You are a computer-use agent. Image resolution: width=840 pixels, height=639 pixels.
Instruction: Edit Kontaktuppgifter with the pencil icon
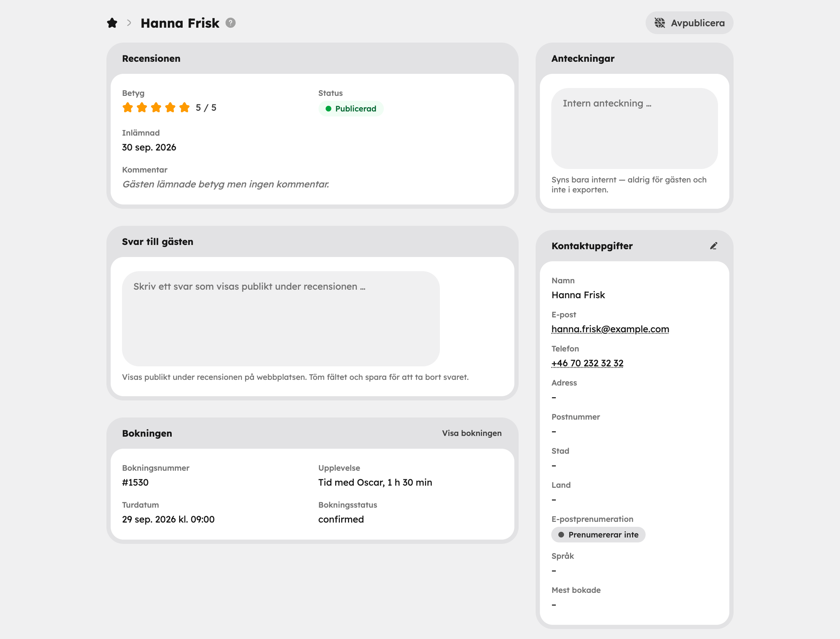tap(713, 246)
